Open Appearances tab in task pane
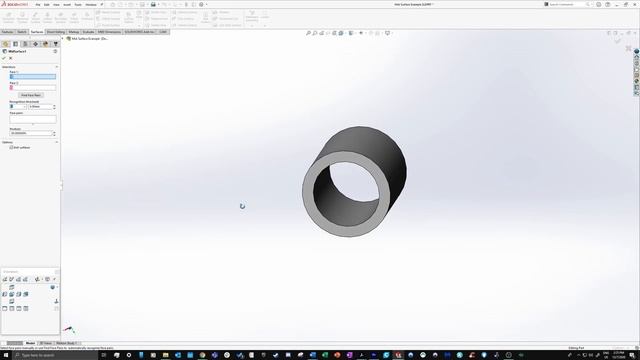This screenshot has width=640, height=360. click(636, 81)
